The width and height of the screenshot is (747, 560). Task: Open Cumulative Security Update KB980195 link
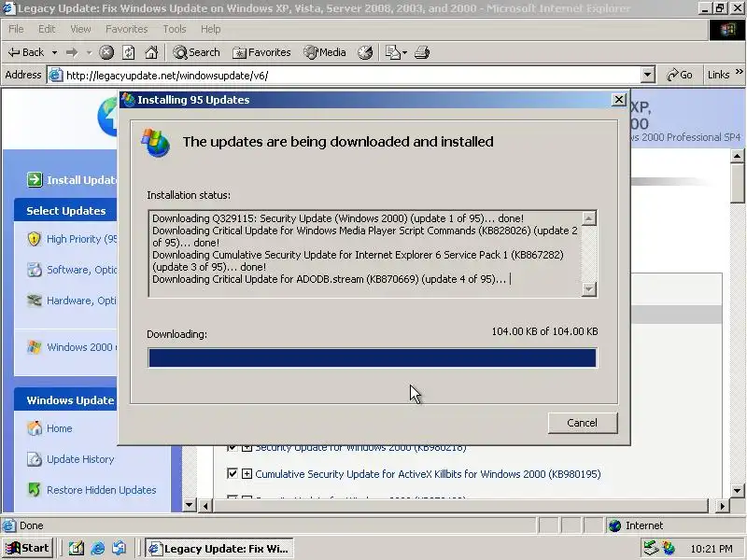click(428, 474)
